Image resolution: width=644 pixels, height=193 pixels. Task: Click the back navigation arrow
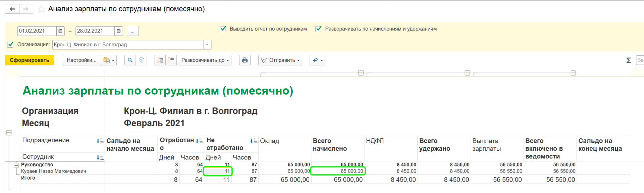tap(12, 9)
